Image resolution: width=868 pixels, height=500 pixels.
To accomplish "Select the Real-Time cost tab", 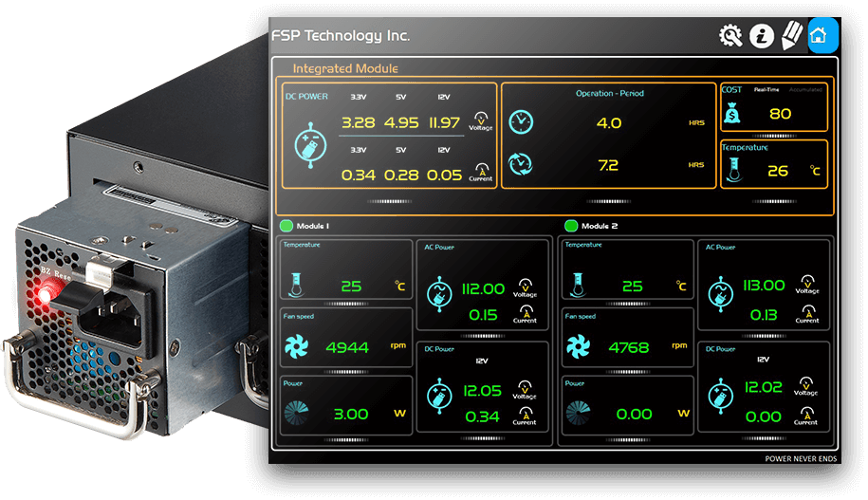I will (766, 89).
